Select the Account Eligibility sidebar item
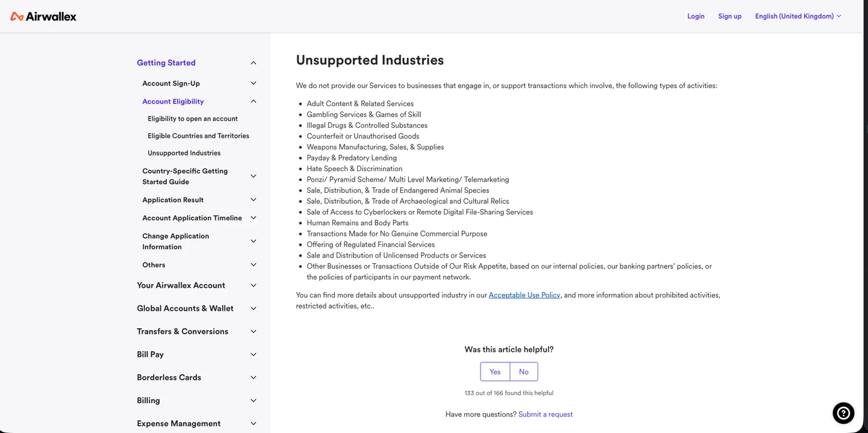The height and width of the screenshot is (433, 868). (x=173, y=101)
